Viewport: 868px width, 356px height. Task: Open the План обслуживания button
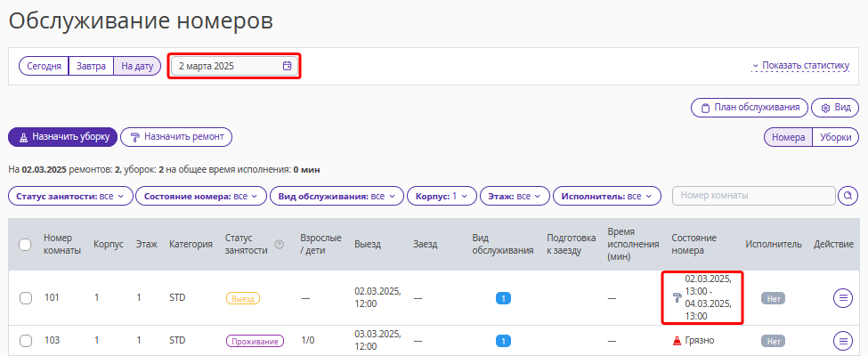pyautogui.click(x=750, y=108)
